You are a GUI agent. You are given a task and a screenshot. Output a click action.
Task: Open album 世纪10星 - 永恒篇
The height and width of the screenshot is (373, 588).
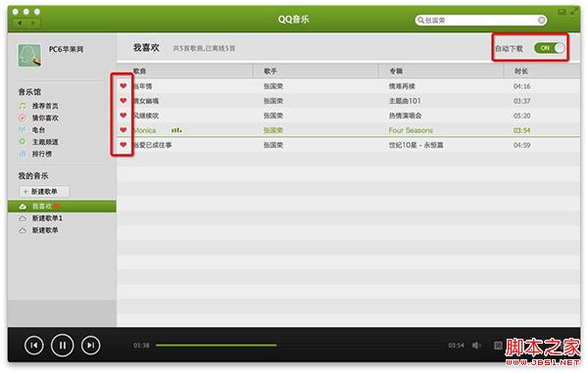click(x=416, y=145)
